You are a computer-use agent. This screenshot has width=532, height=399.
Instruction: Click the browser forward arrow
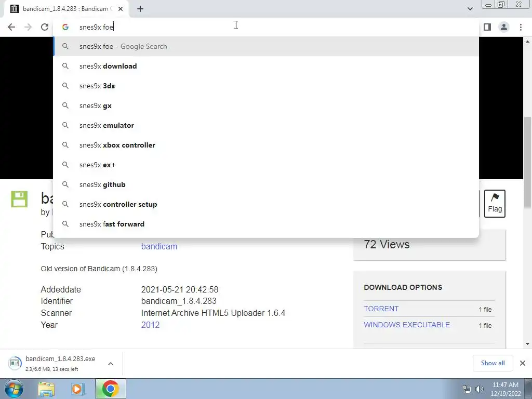click(x=28, y=27)
